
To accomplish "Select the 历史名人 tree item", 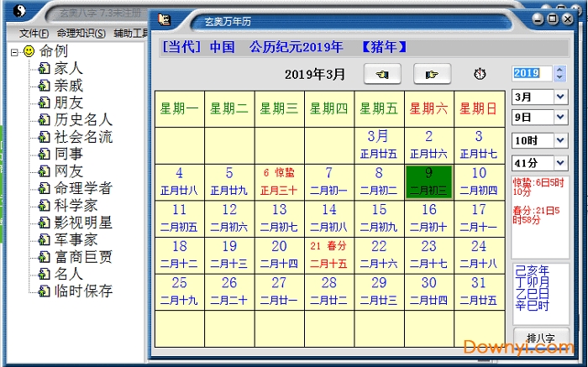I will point(83,119).
